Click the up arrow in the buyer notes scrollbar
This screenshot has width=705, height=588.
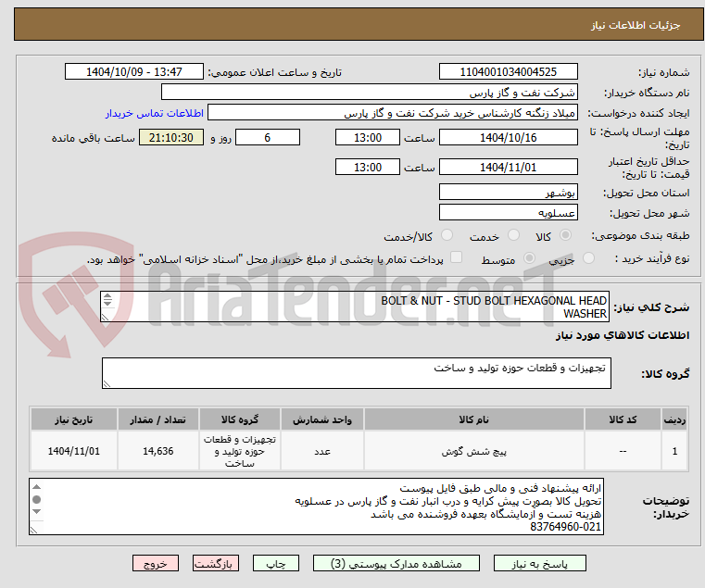click(x=37, y=487)
